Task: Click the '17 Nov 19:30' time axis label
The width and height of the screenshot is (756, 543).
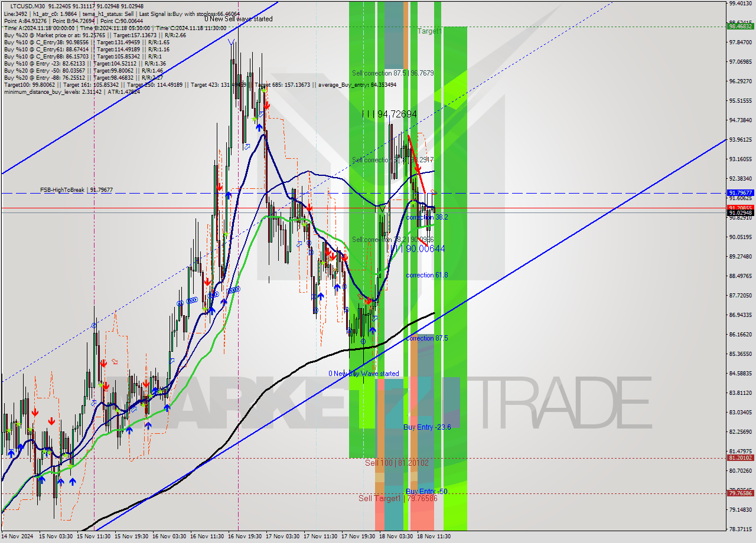Action: point(359,537)
